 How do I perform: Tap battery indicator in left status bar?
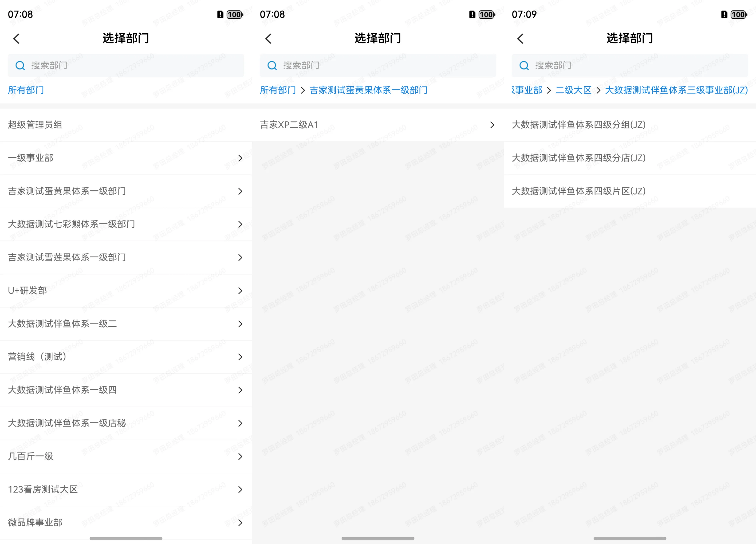[x=235, y=15]
